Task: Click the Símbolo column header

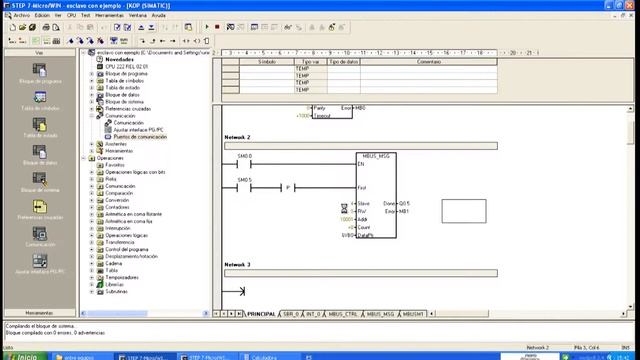Action: pyautogui.click(x=267, y=62)
